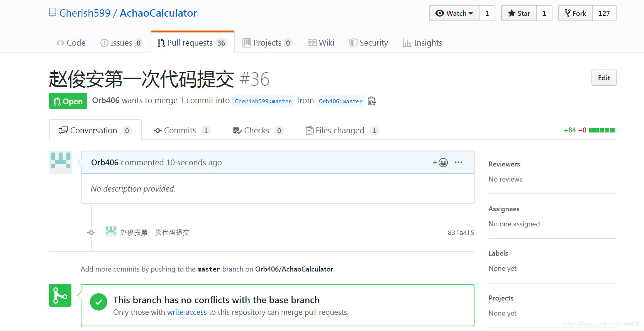Star this repository

(x=519, y=13)
